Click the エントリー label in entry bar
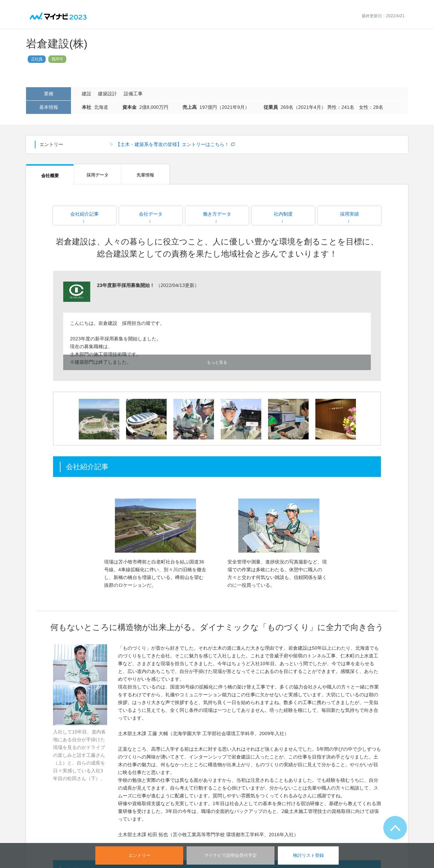The image size is (434, 868). (51, 144)
